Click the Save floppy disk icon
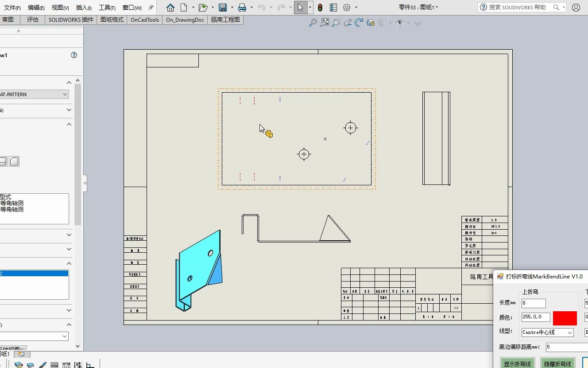588x368 pixels. pyautogui.click(x=223, y=8)
